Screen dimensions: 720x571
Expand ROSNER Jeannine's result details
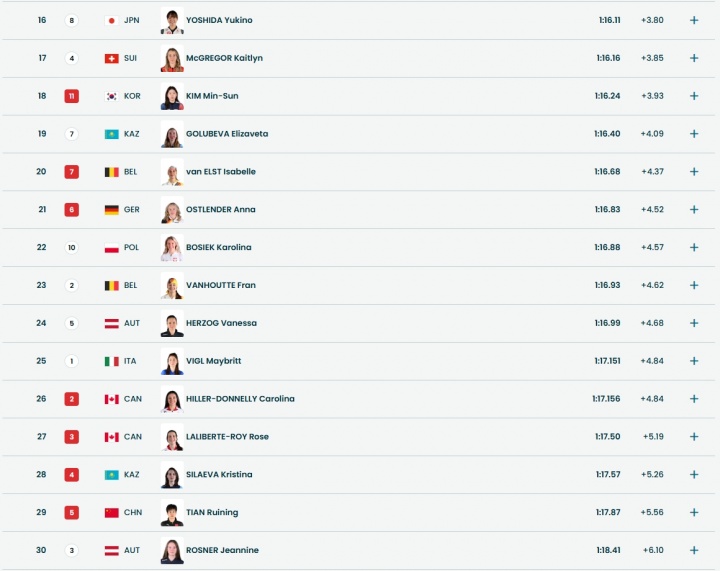694,550
